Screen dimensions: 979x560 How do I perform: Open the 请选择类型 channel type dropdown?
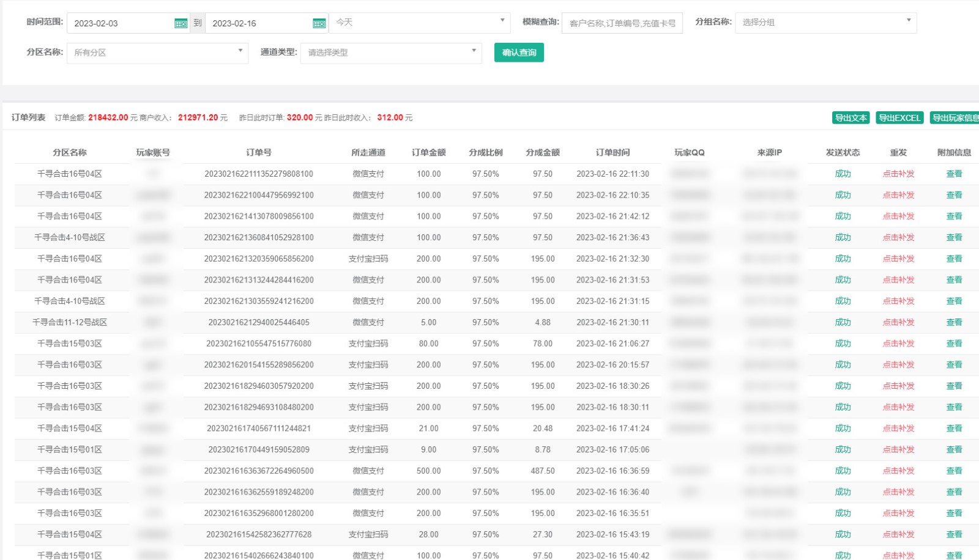391,53
